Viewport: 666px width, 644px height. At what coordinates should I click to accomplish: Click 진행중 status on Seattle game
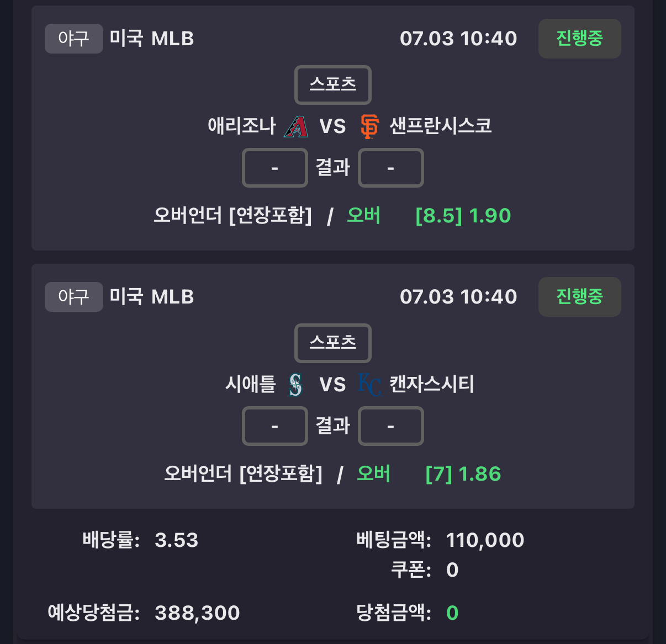click(580, 297)
